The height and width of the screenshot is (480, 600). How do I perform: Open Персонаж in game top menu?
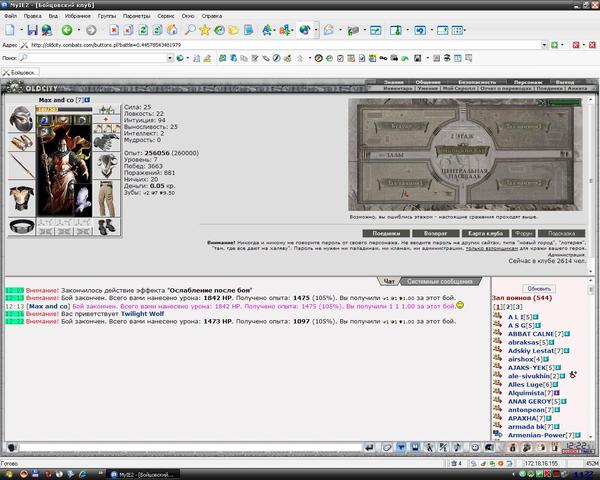pos(528,82)
